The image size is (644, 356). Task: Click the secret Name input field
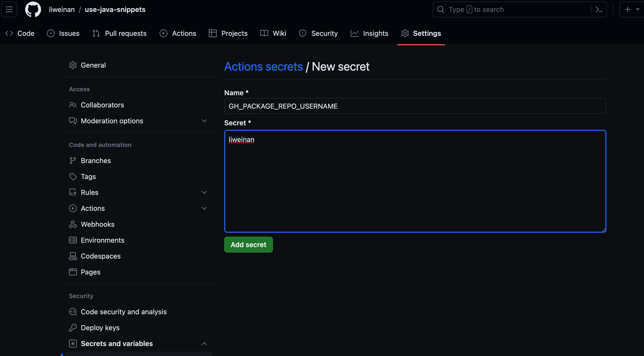point(415,106)
